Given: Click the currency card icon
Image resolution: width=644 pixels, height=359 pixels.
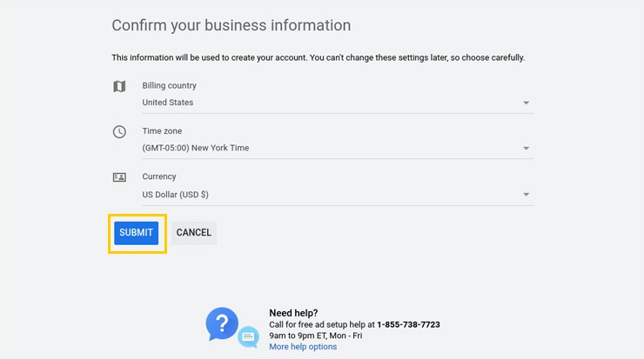Looking at the screenshot, I should 119,177.
